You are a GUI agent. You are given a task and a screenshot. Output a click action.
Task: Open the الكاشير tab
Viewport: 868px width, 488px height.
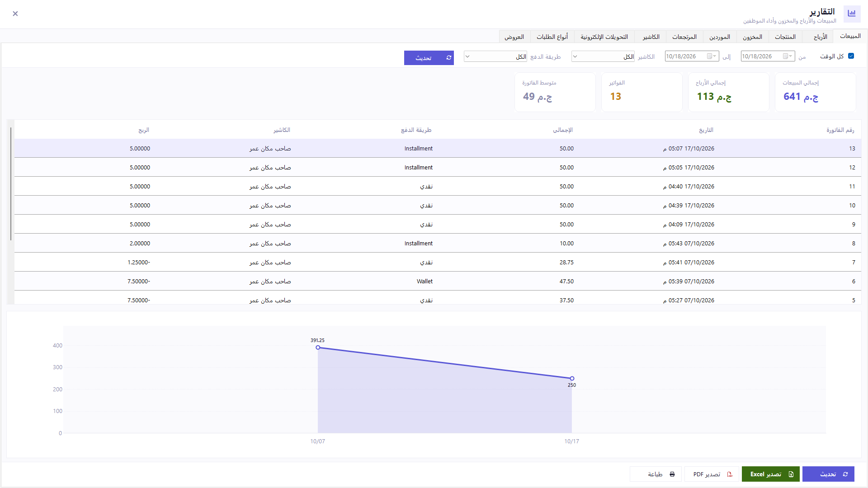(651, 37)
